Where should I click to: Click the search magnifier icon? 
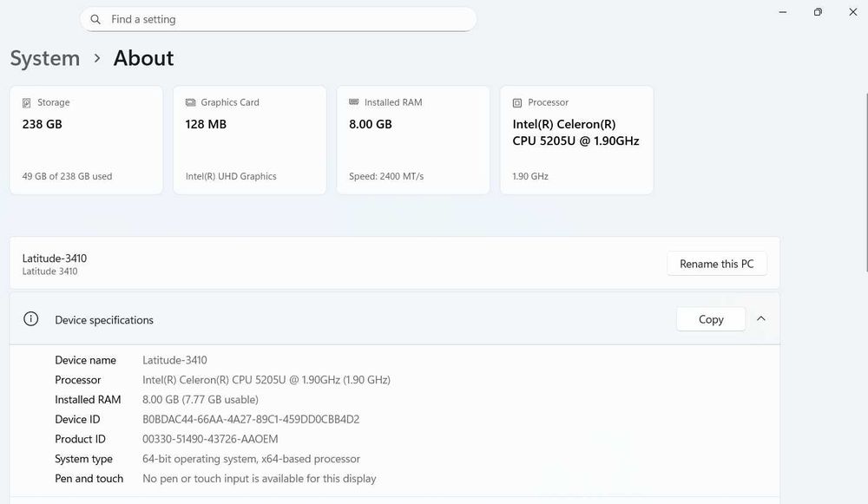pos(95,19)
